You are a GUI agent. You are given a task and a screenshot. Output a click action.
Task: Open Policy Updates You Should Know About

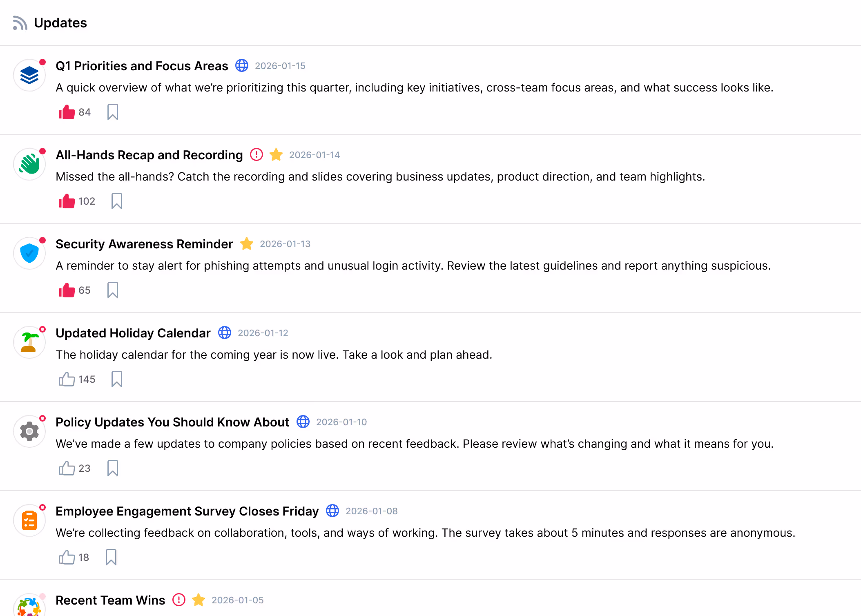click(x=172, y=422)
